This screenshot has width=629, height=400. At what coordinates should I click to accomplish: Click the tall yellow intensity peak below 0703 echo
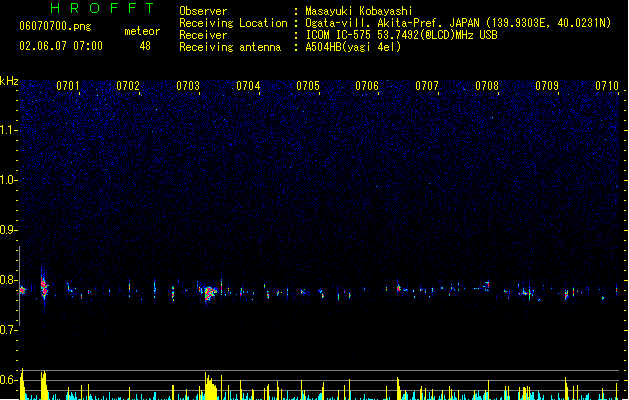click(x=210, y=386)
